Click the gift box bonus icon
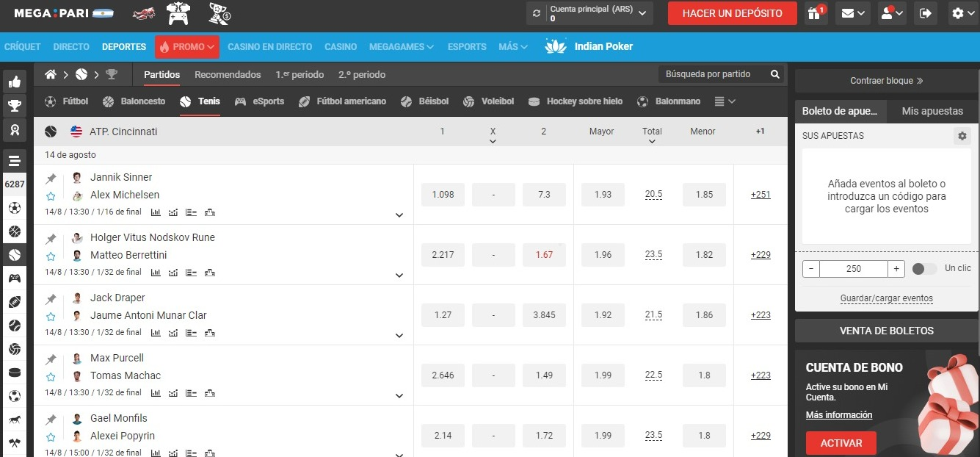The height and width of the screenshot is (457, 980). (x=815, y=13)
